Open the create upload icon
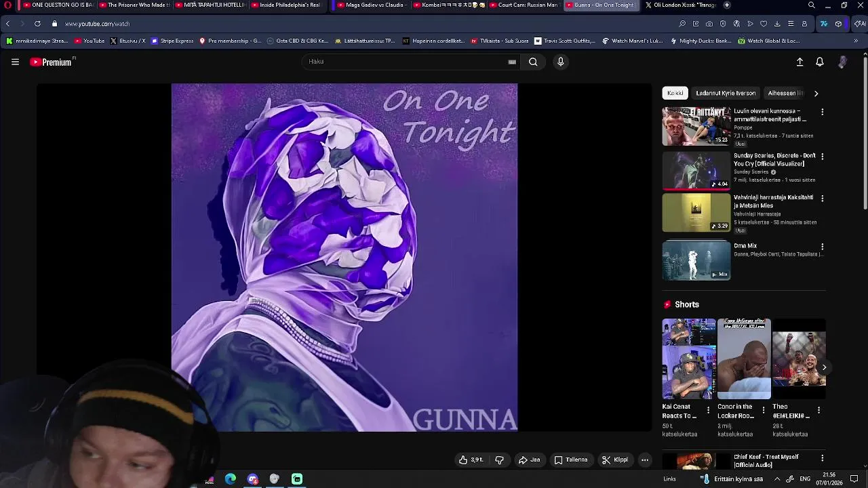This screenshot has width=868, height=488. [800, 62]
